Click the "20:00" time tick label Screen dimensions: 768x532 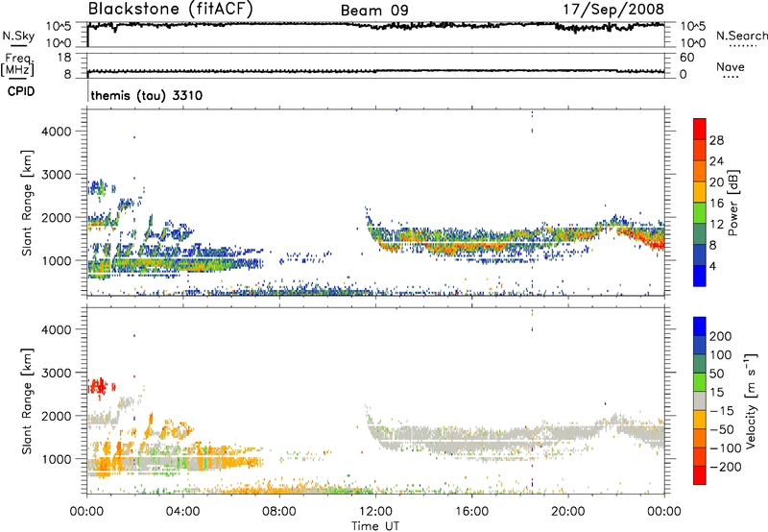coord(568,512)
